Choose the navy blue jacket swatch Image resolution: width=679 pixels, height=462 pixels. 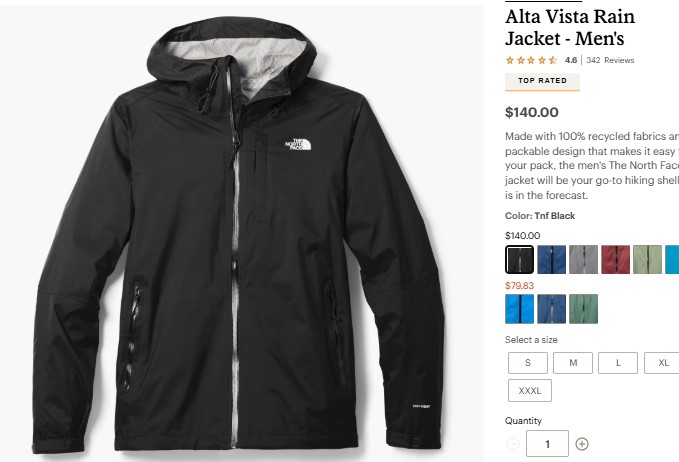[551, 259]
